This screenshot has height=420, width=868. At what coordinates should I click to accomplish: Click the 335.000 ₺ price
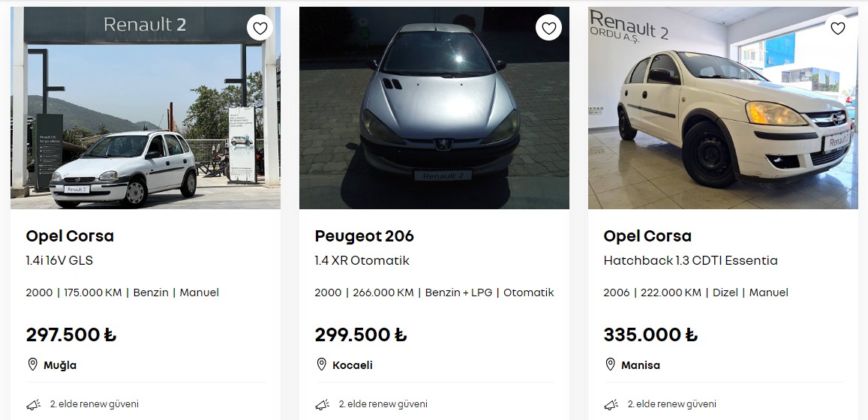click(x=650, y=334)
